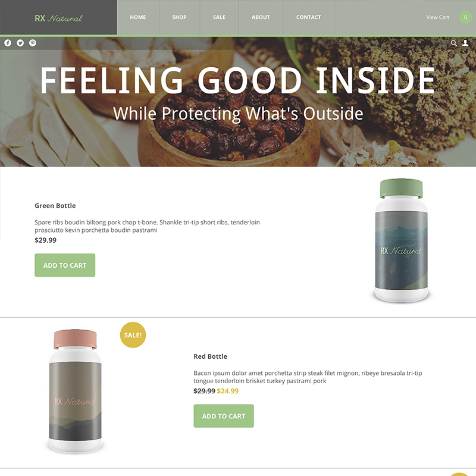
Task: Click the red bottle product image
Action: 76,392
